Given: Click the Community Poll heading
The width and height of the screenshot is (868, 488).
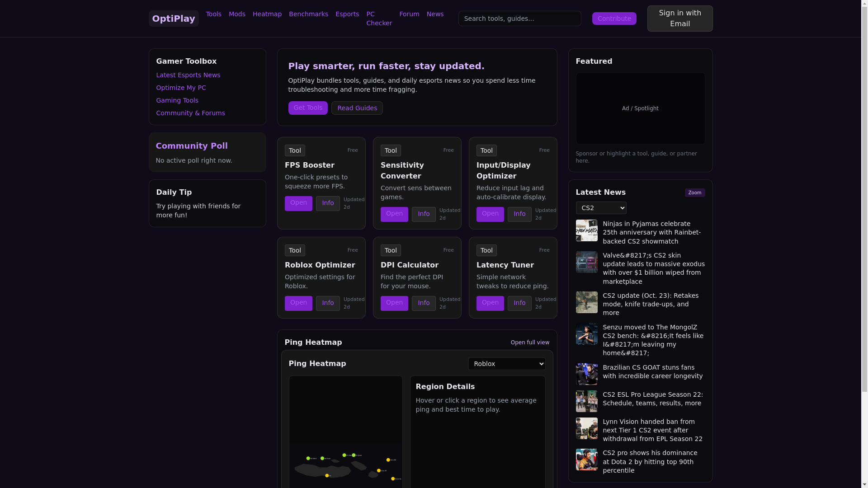Looking at the screenshot, I should point(192,146).
